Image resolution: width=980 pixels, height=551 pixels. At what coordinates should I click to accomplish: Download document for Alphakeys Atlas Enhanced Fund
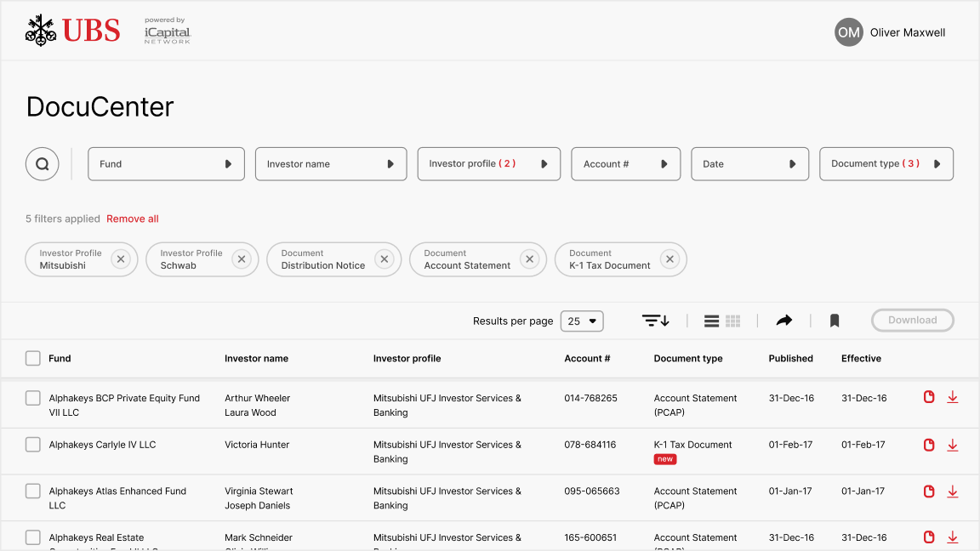953,491
